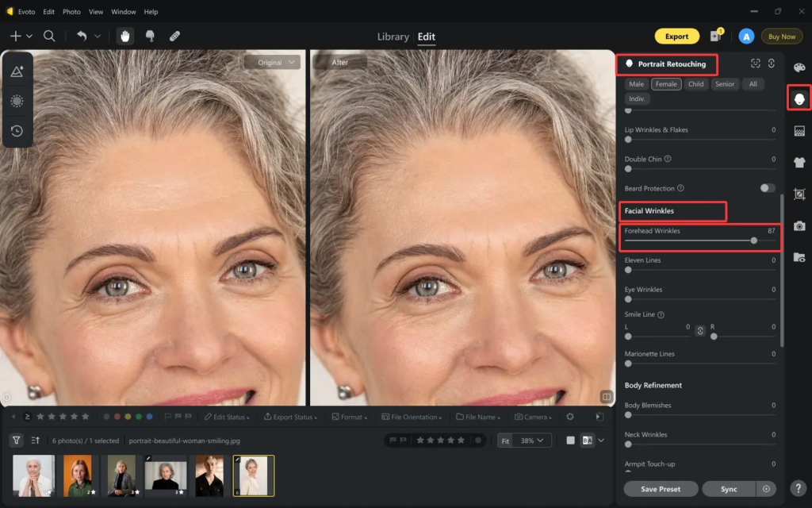
Task: Click the History clock icon
Action: click(x=17, y=131)
